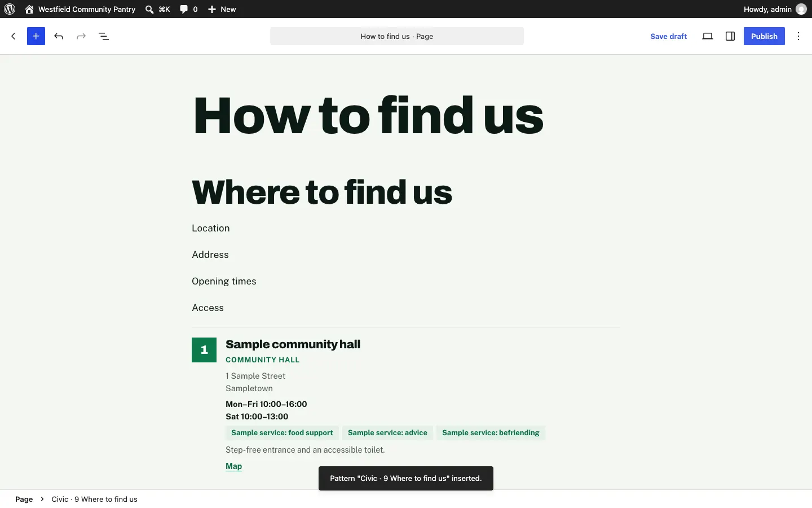
Task: View the comments bubble with 0 count
Action: tap(189, 9)
